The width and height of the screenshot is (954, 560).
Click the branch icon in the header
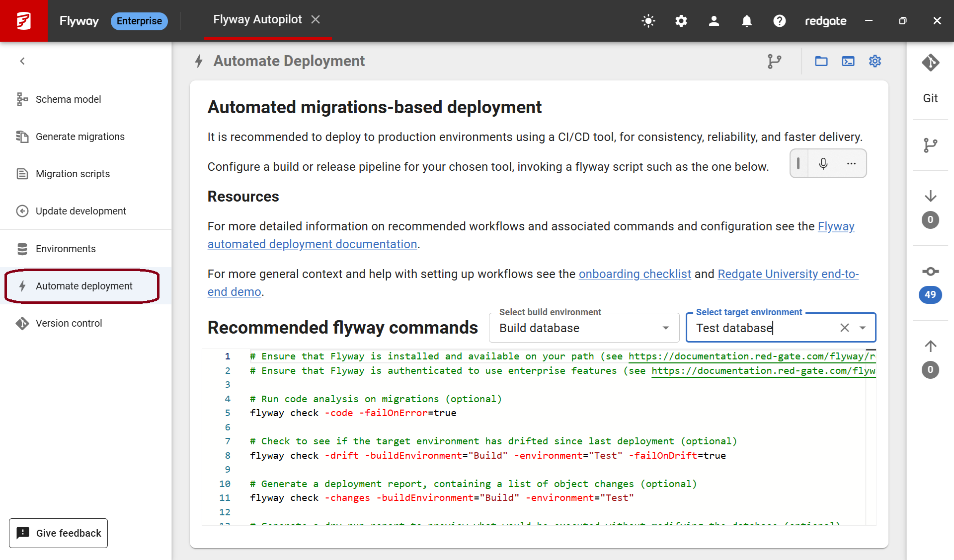[774, 61]
